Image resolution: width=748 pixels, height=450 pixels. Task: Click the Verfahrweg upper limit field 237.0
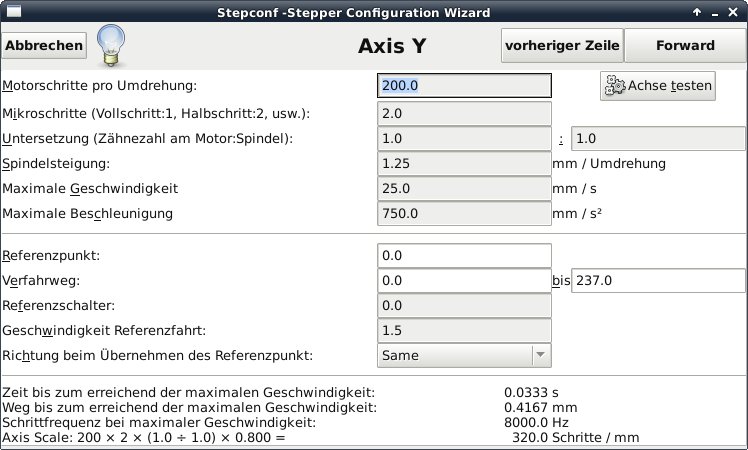pyautogui.click(x=658, y=280)
